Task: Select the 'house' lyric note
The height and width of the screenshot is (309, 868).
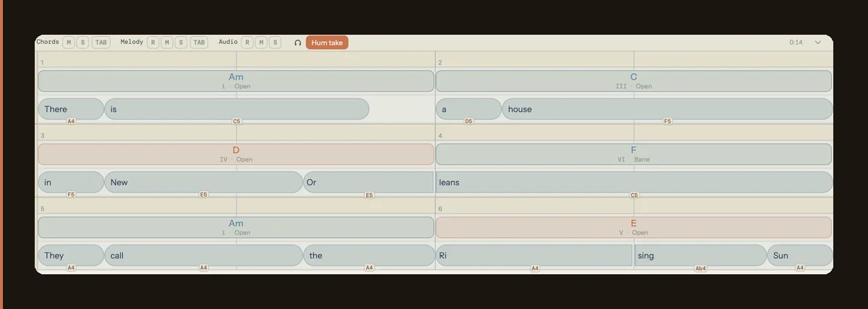Action: coord(667,109)
